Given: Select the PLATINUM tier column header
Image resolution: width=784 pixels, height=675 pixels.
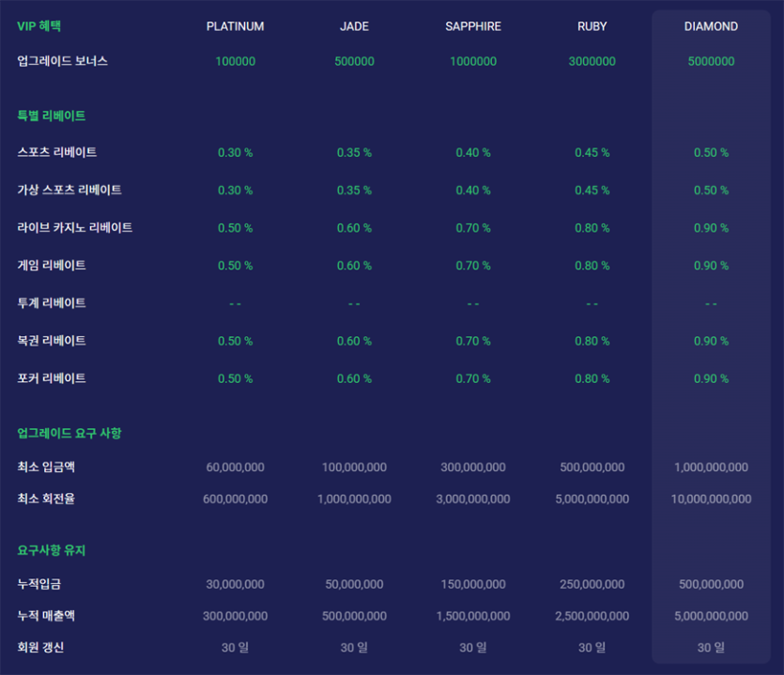Looking at the screenshot, I should [235, 26].
